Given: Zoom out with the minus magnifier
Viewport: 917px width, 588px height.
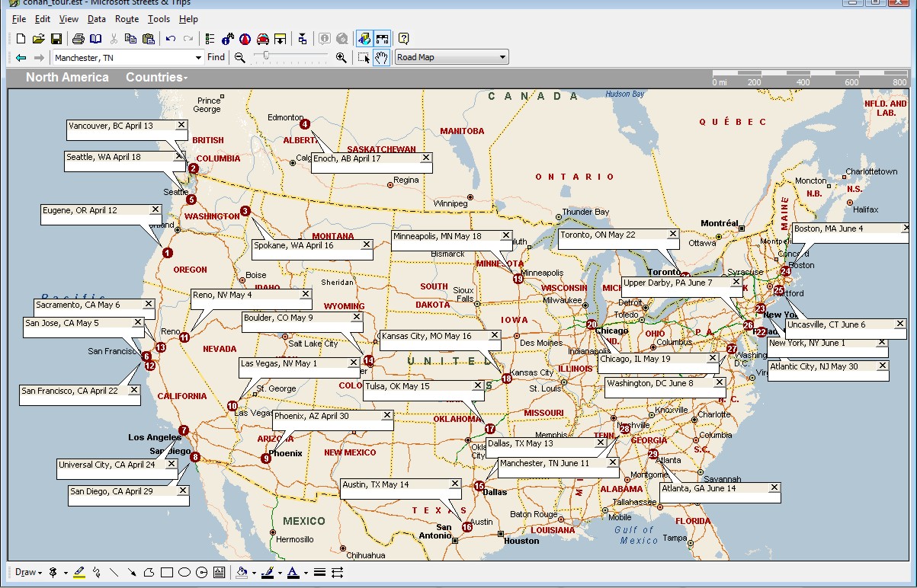Looking at the screenshot, I should point(240,57).
